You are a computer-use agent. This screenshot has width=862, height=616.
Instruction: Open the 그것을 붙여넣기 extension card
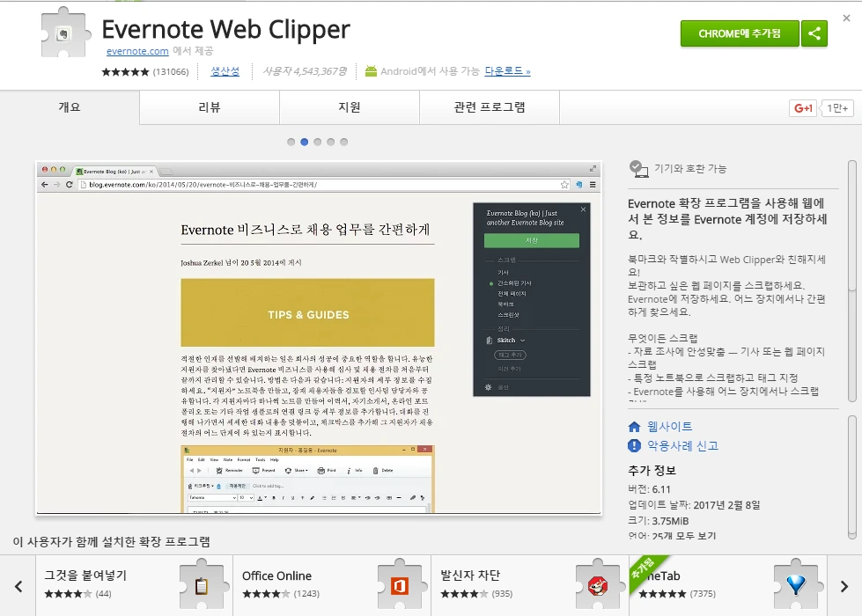pyautogui.click(x=135, y=585)
